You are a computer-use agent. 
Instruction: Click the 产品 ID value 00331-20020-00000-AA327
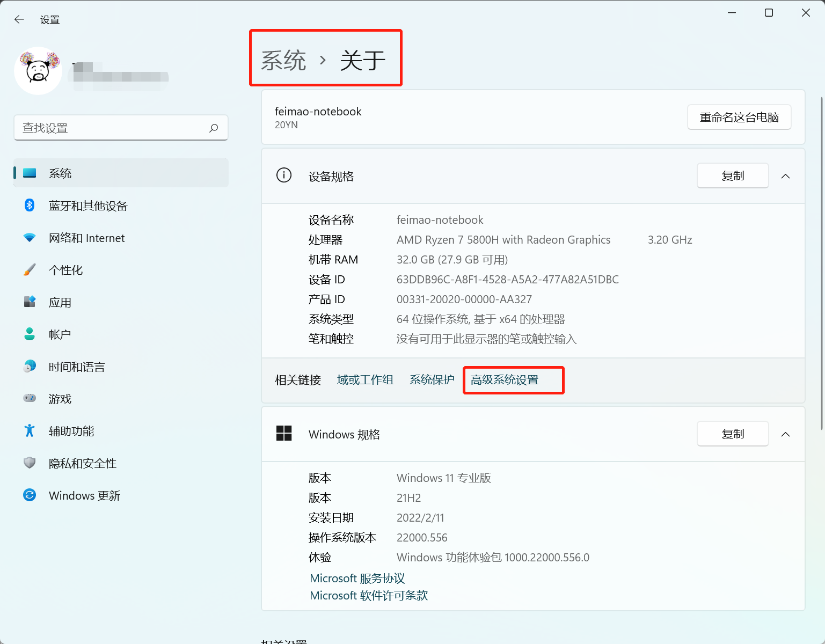tap(464, 299)
